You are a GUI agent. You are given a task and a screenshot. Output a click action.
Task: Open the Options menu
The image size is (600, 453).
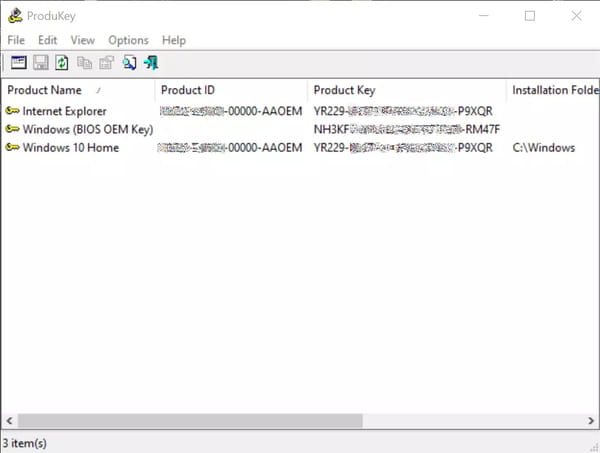coord(128,40)
